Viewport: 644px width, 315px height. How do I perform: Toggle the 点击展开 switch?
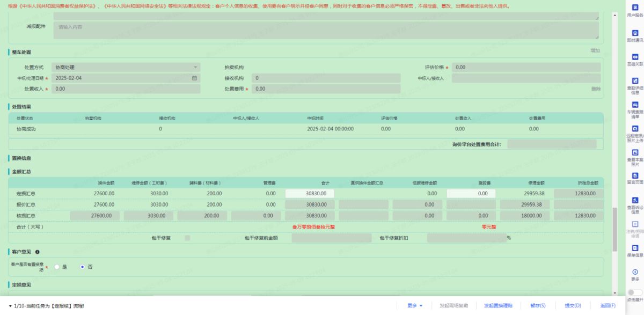635,292
